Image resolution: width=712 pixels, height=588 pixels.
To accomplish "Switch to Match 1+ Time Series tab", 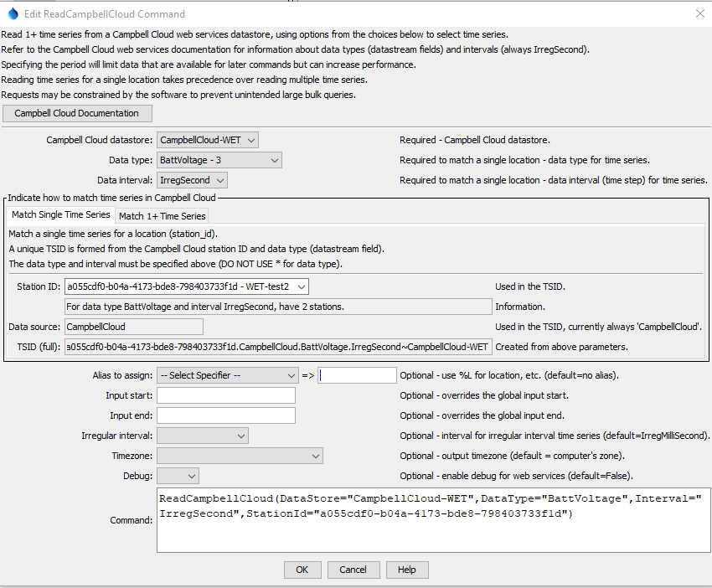I will click(x=162, y=216).
